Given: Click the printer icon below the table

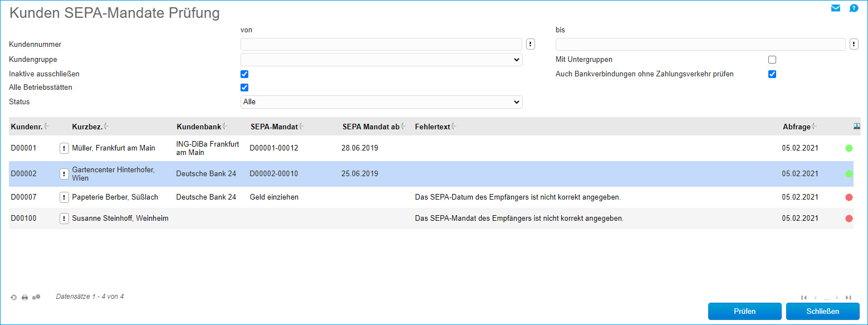Looking at the screenshot, I should (x=25, y=298).
